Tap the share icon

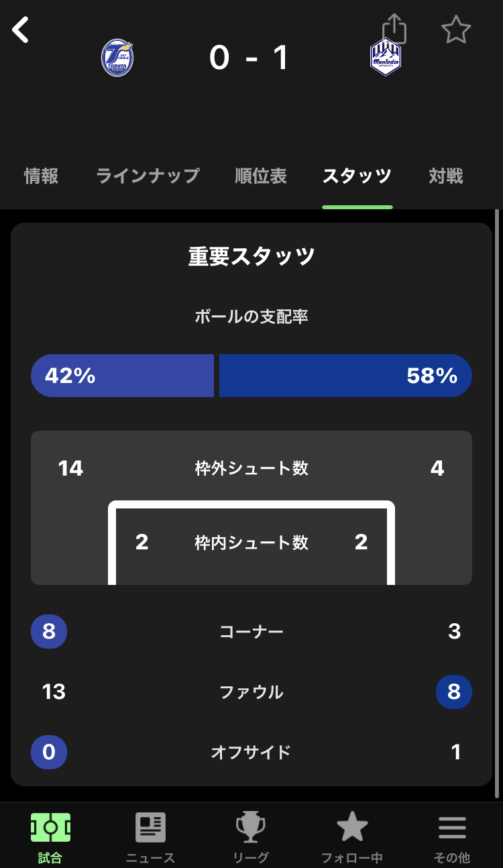point(394,30)
